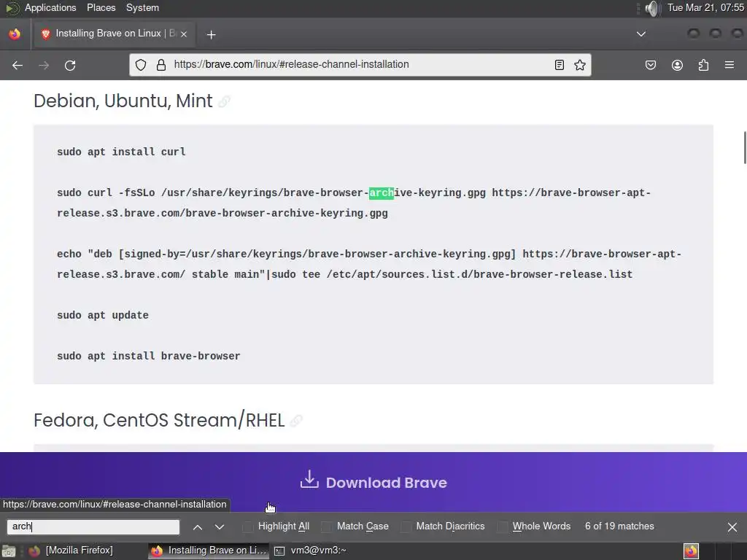
Task: Close the find bar
Action: point(732,527)
